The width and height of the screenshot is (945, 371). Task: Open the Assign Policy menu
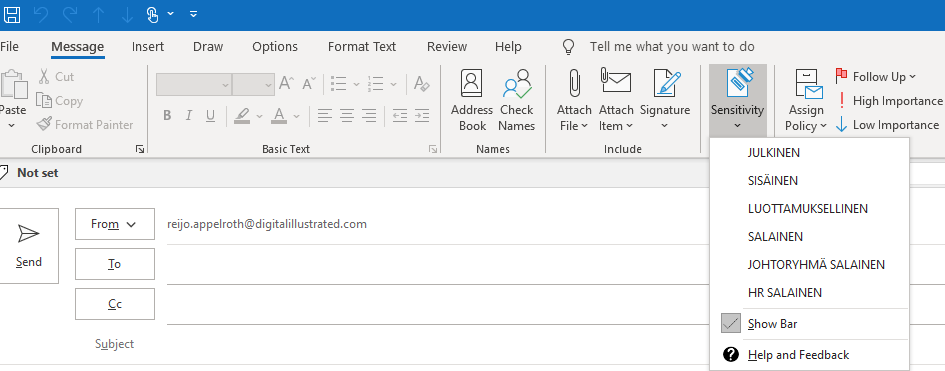[x=806, y=101]
